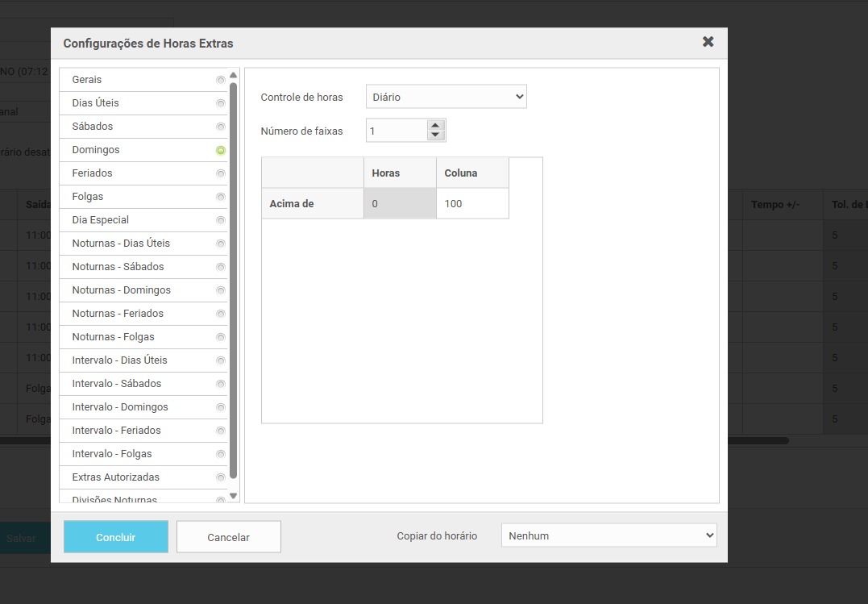
Task: Switch to the Sábados section
Action: click(x=93, y=127)
